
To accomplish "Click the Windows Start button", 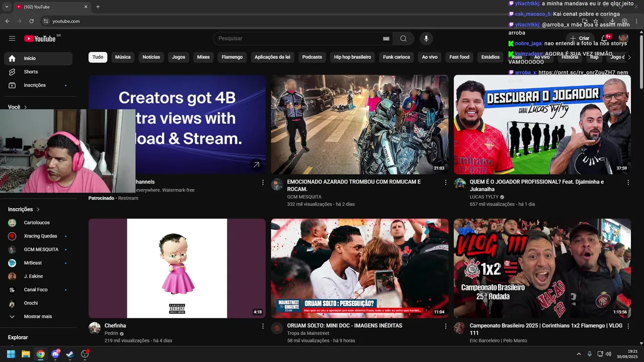I will (11, 354).
